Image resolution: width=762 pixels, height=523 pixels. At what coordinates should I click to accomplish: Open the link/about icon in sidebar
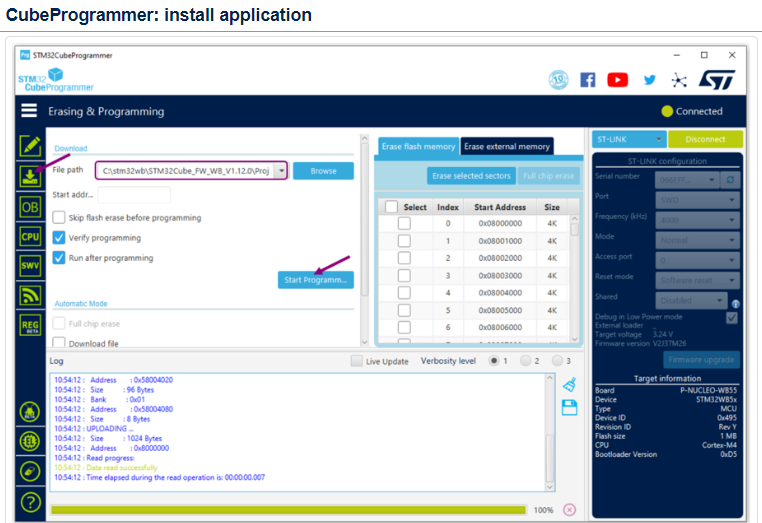click(x=30, y=471)
